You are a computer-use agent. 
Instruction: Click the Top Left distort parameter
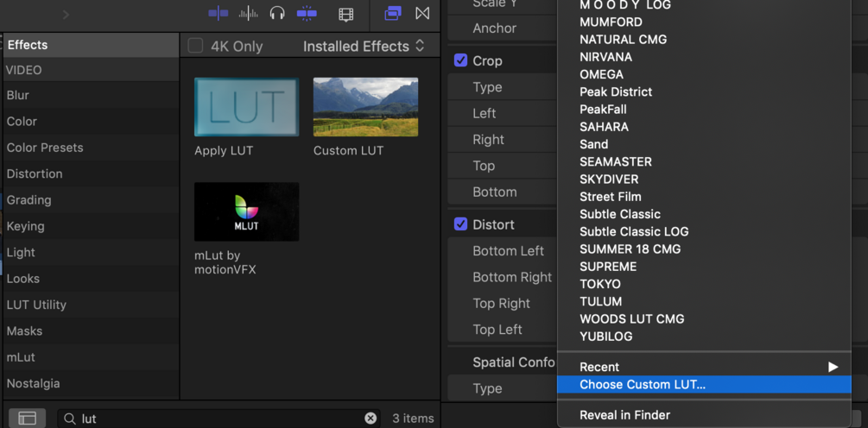pyautogui.click(x=497, y=330)
